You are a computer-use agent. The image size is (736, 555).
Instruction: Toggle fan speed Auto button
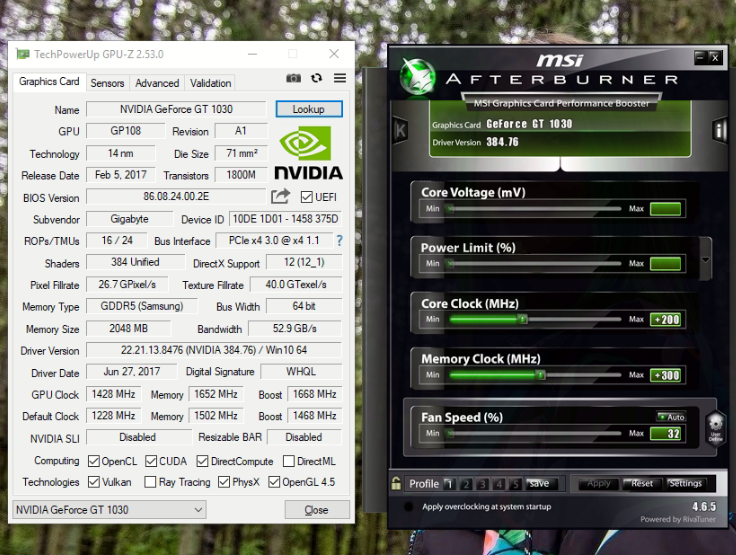tap(671, 417)
